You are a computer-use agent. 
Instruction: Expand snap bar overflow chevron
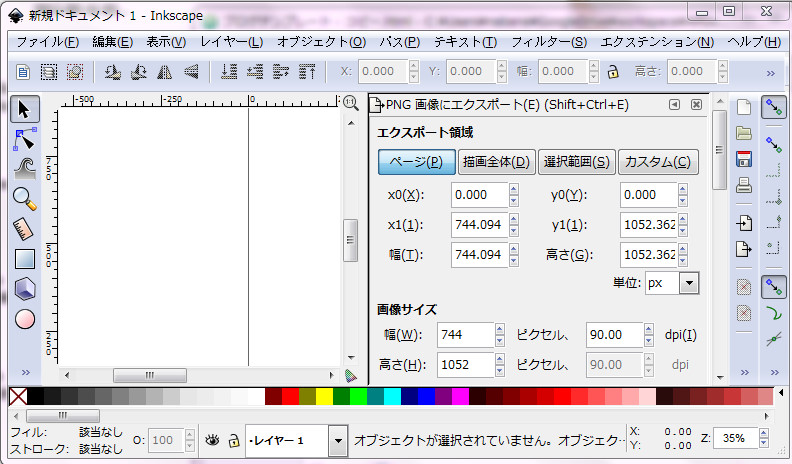pyautogui.click(x=774, y=373)
